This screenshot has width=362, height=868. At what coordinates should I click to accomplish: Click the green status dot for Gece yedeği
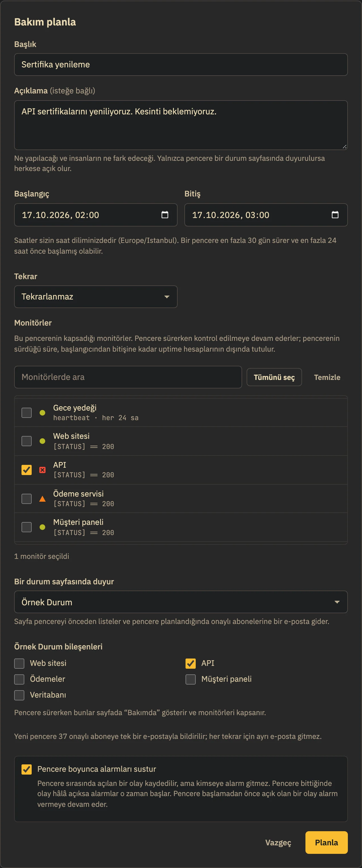pyautogui.click(x=42, y=412)
